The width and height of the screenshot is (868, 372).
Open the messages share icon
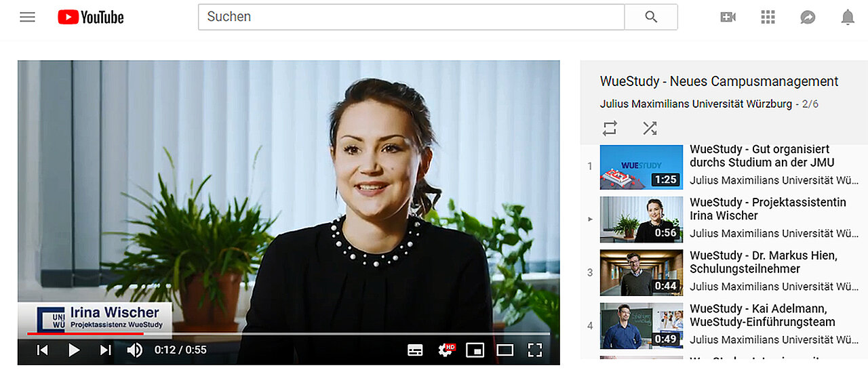pos(808,17)
